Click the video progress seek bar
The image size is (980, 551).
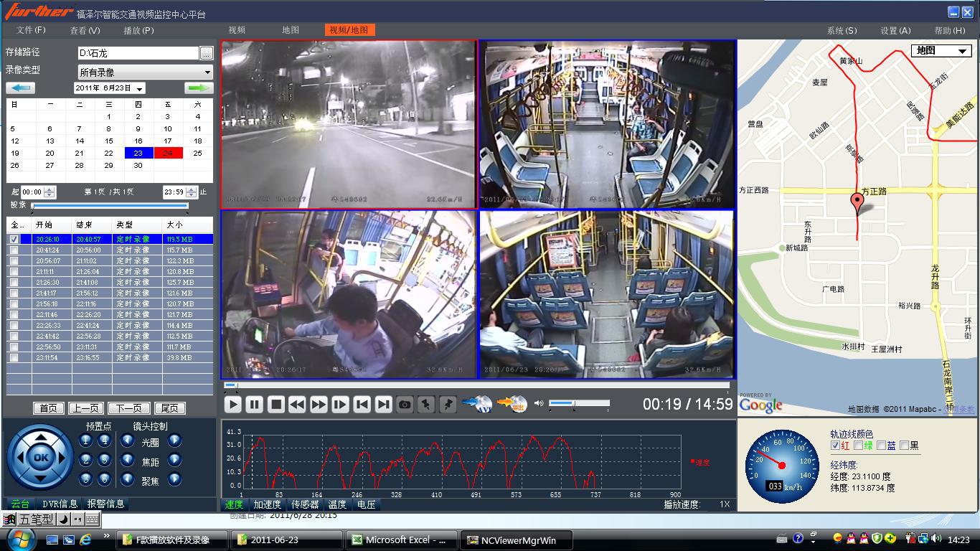pos(476,385)
